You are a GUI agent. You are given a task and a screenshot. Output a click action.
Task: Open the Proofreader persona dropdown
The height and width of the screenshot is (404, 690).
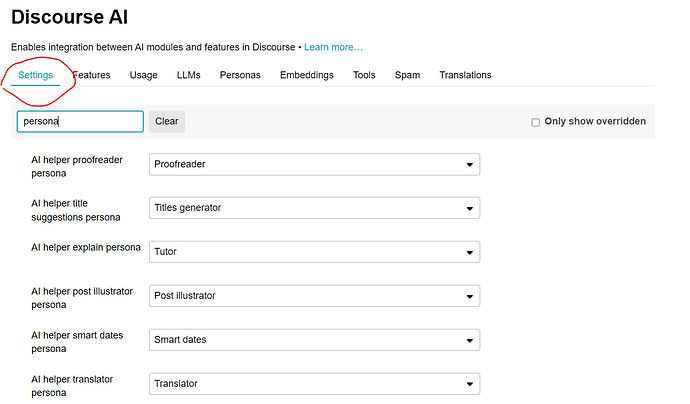pyautogui.click(x=314, y=165)
